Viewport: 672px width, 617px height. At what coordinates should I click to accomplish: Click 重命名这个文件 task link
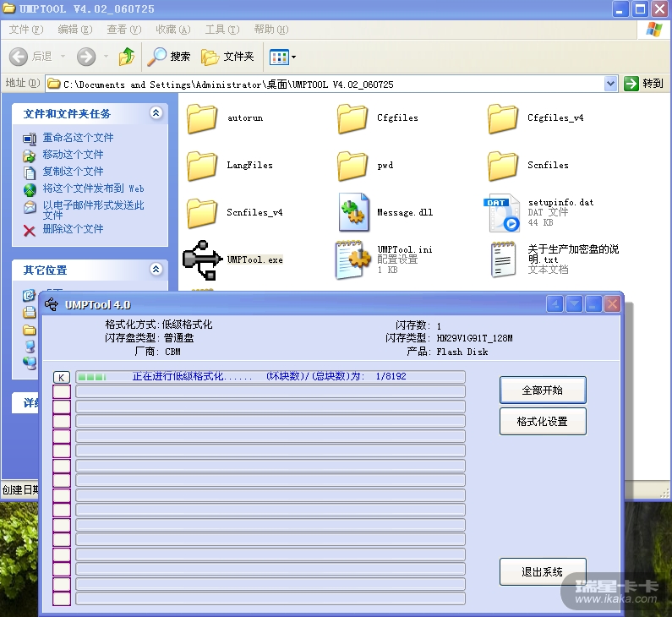click(78, 138)
